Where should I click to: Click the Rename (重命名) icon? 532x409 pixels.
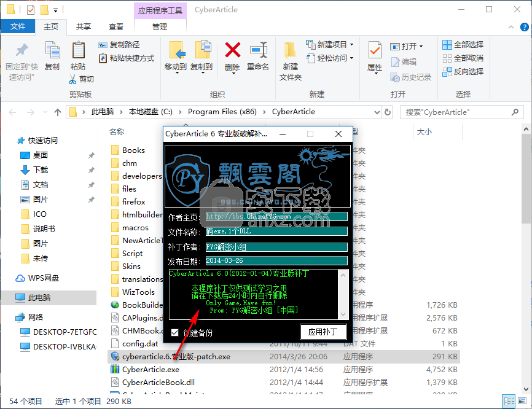click(x=258, y=50)
